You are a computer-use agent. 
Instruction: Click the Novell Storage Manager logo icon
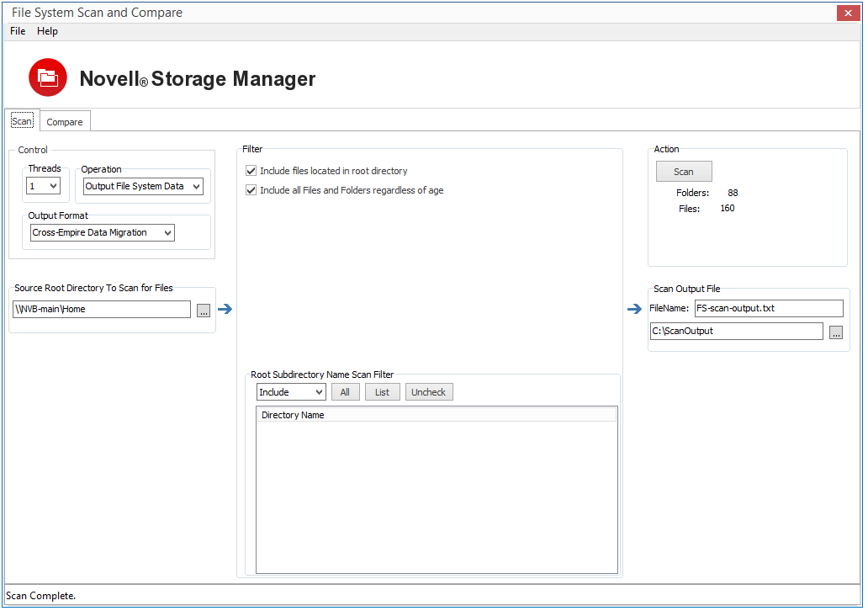tap(48, 77)
